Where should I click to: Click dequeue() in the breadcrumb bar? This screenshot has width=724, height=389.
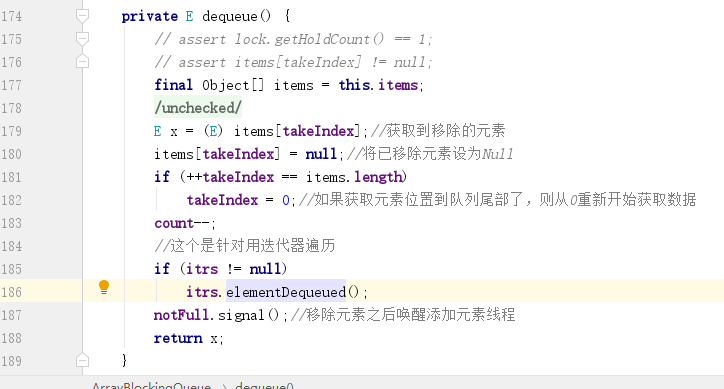pos(264,385)
